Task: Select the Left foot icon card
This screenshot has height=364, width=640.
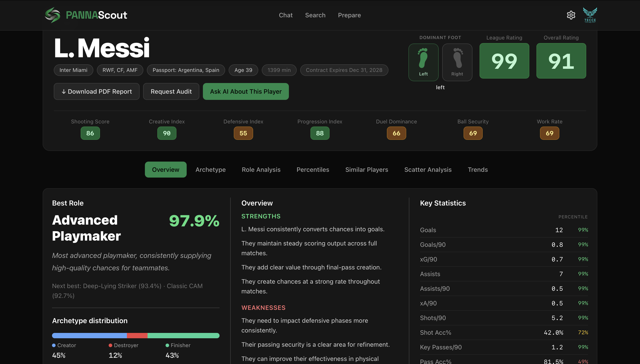Action: pyautogui.click(x=423, y=62)
